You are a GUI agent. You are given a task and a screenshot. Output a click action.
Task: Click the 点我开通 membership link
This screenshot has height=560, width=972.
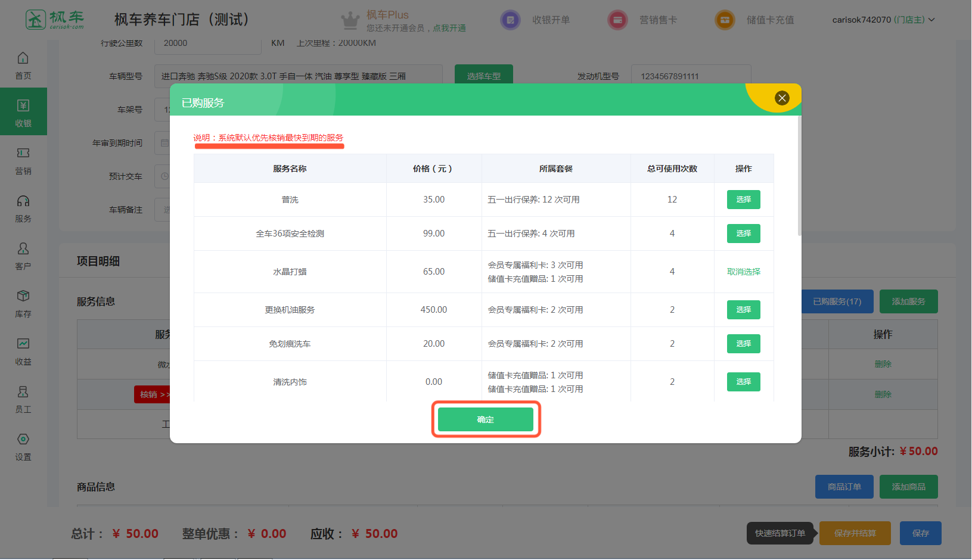449,28
